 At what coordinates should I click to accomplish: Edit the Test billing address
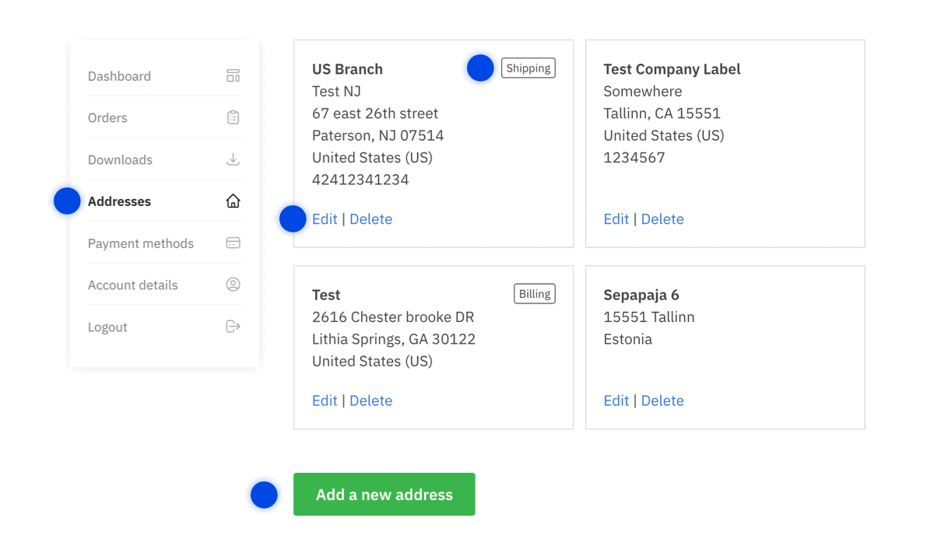[325, 400]
